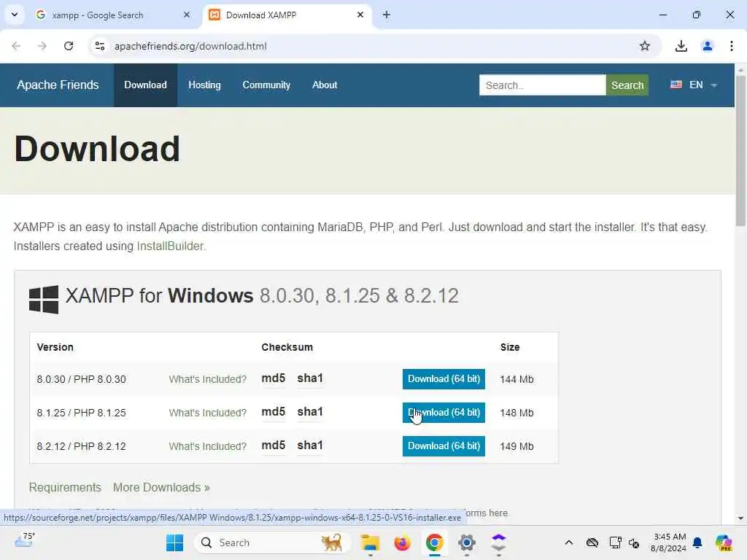Open What's Included for 8.0.30
Screen dimensions: 747x560
pos(208,379)
